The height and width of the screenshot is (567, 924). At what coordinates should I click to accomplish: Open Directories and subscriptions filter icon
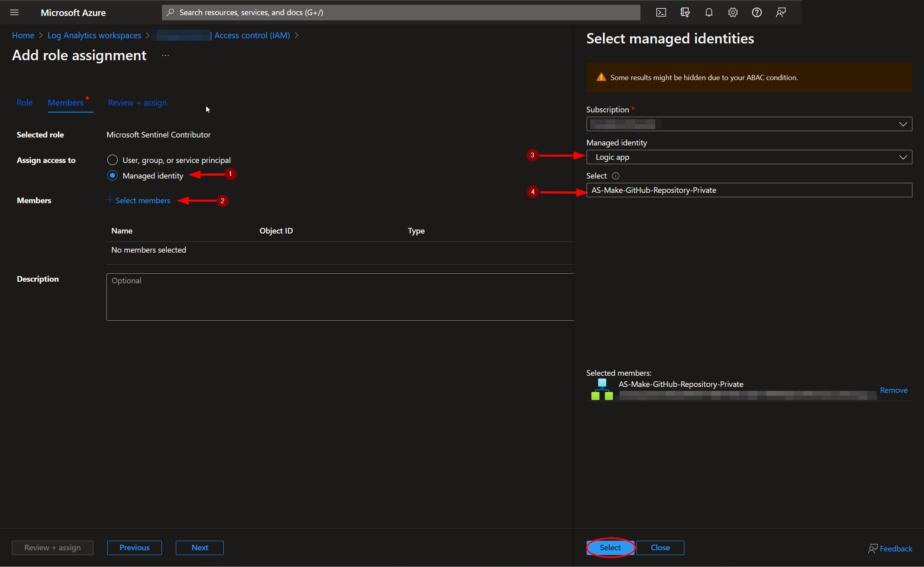tap(685, 12)
